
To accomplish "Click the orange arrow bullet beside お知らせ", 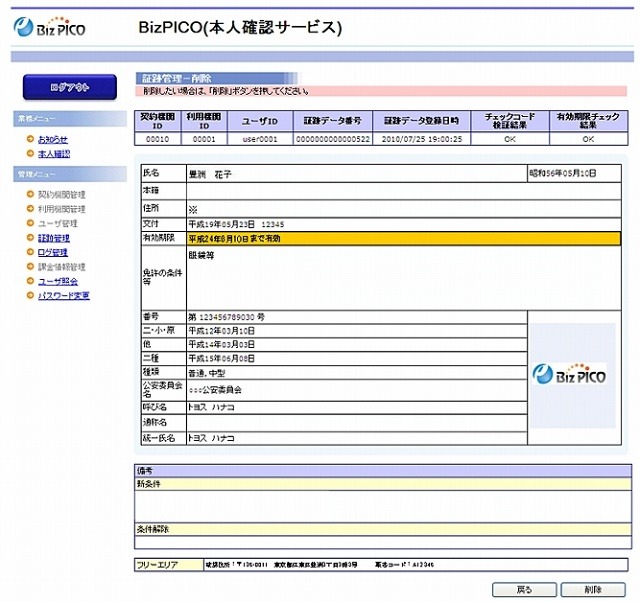I will (30, 139).
